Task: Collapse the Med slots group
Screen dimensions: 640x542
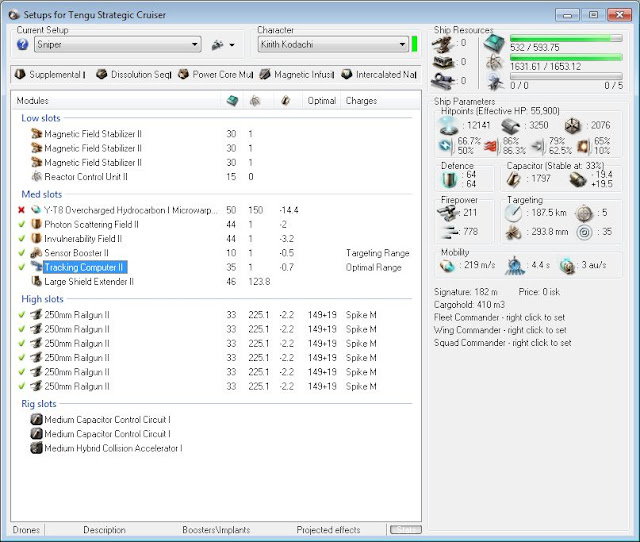Action: coord(42,194)
